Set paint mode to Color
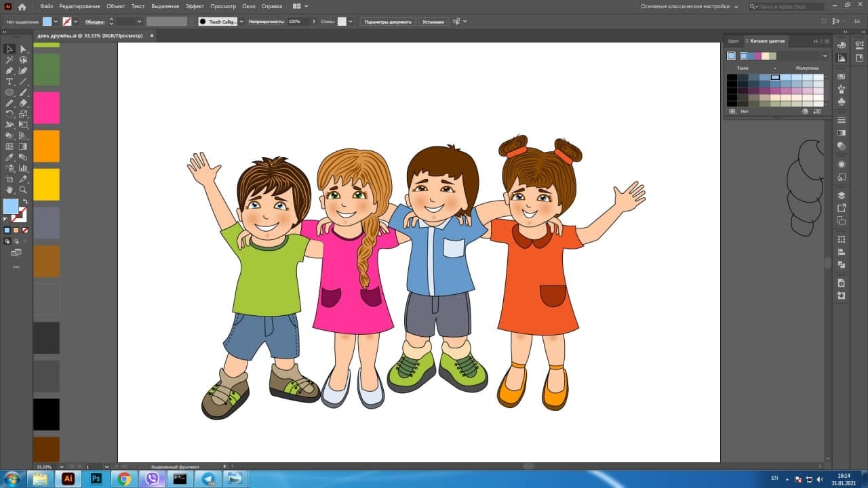 7,230
